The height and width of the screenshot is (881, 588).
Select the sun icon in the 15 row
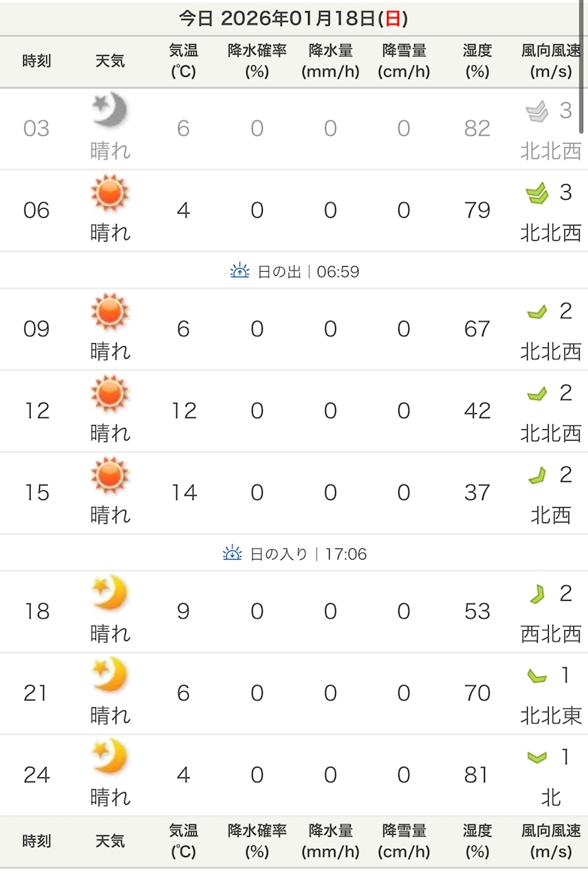pos(110,475)
